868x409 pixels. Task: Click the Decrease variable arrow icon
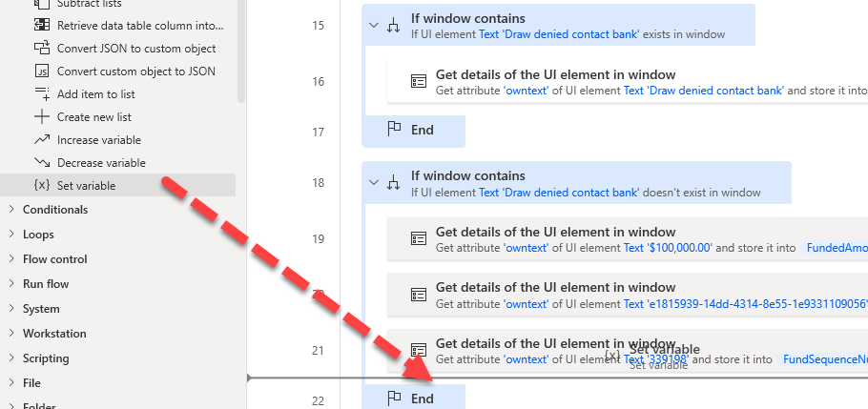[42, 163]
